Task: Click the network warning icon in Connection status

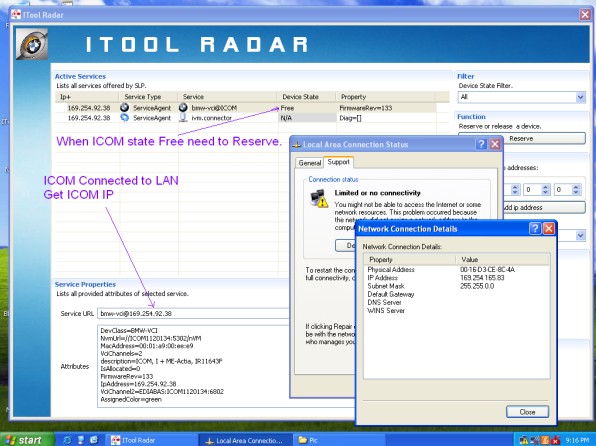Action: coord(319,198)
